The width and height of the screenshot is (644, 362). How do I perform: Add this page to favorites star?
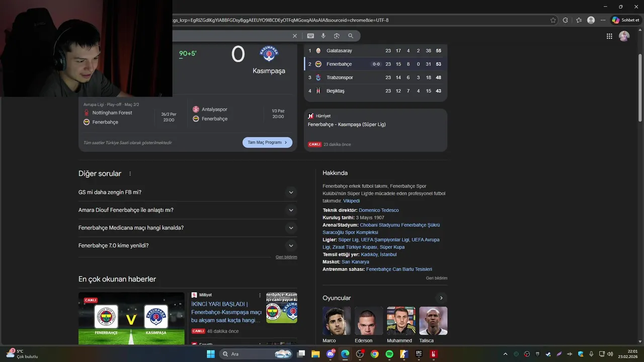(x=553, y=20)
